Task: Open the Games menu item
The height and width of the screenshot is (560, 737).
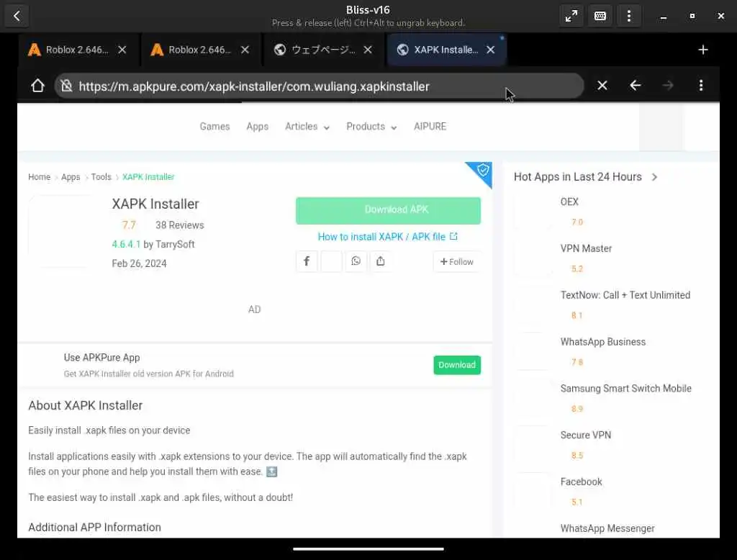Action: pyautogui.click(x=214, y=127)
